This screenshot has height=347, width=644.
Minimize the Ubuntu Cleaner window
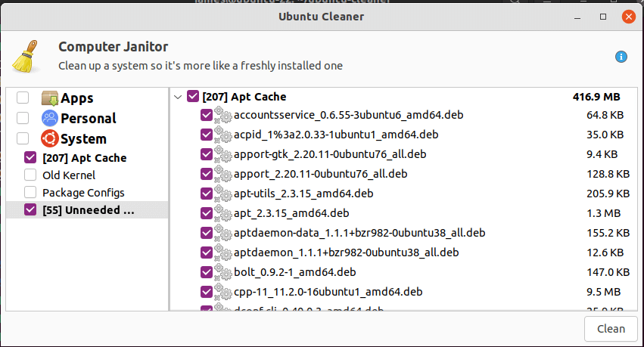[582, 16]
